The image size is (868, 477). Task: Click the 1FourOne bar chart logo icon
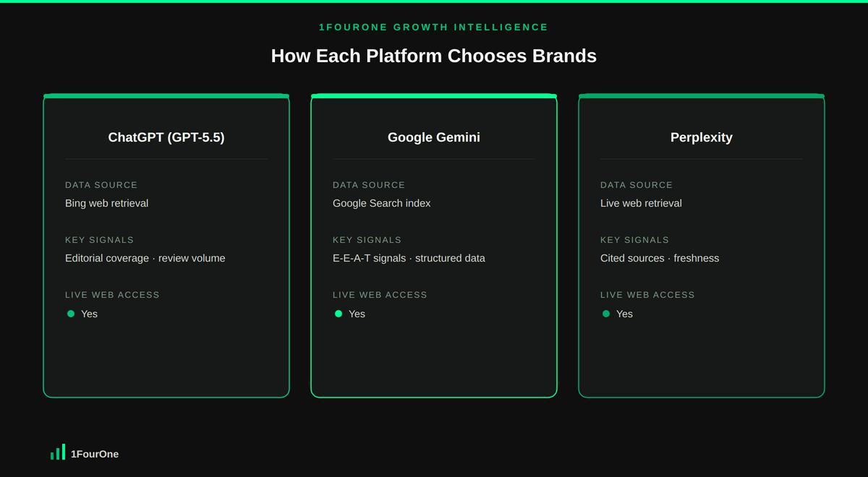58,452
